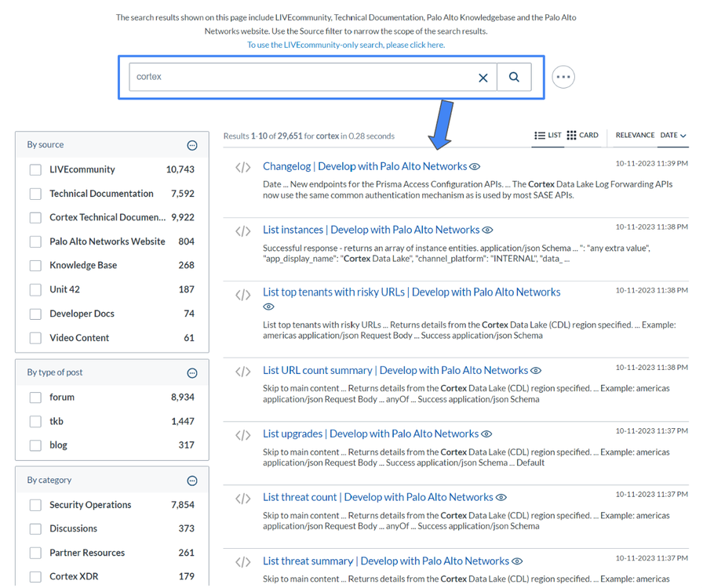
Task: Click the eye icon next to Changelog result
Action: [x=475, y=167]
